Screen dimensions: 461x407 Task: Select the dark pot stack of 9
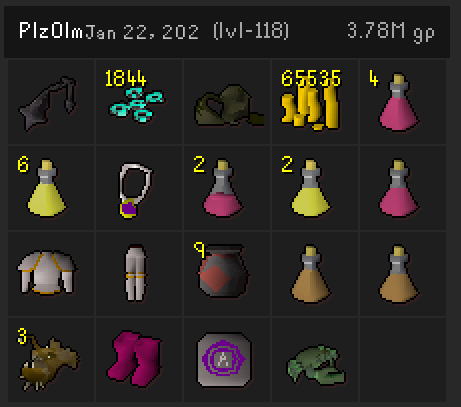click(x=223, y=271)
